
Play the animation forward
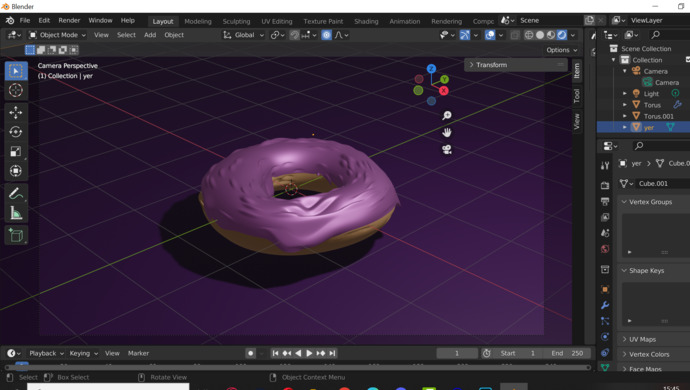click(309, 353)
